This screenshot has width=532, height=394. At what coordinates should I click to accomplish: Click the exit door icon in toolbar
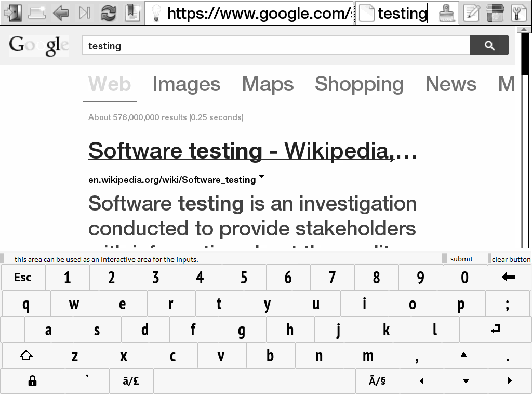[14, 12]
